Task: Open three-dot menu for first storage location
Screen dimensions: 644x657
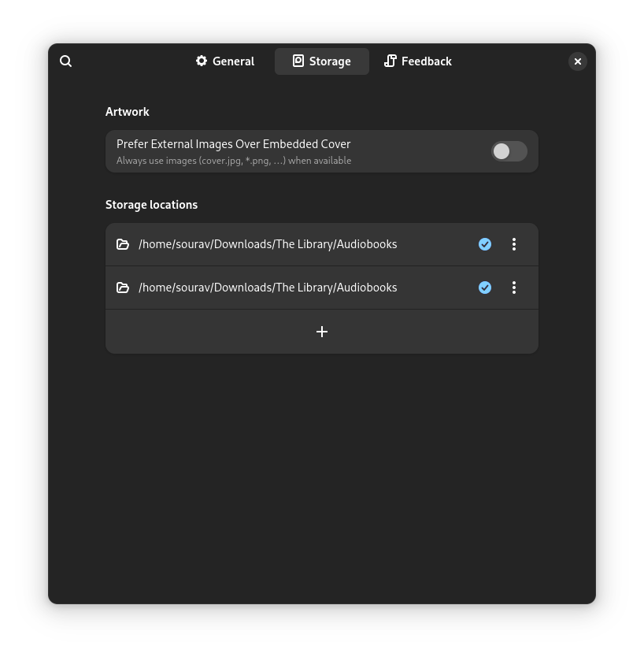Action: (x=514, y=244)
